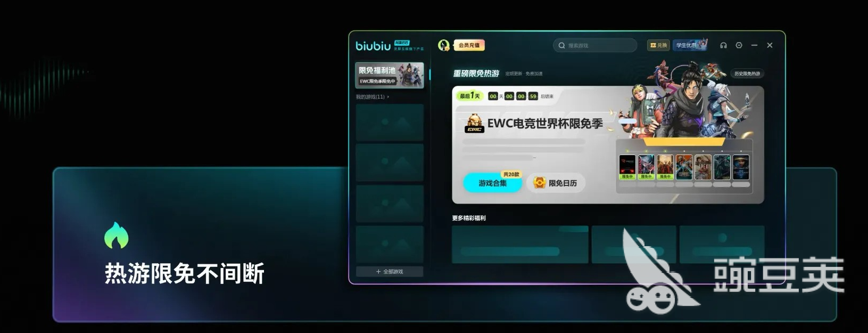
Task: Focus the game search field
Action: pos(594,45)
